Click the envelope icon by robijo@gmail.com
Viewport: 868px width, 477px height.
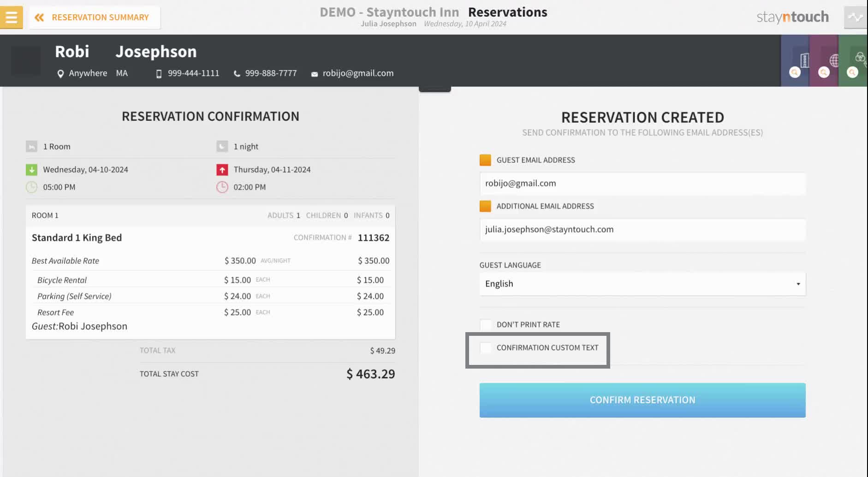click(x=315, y=74)
